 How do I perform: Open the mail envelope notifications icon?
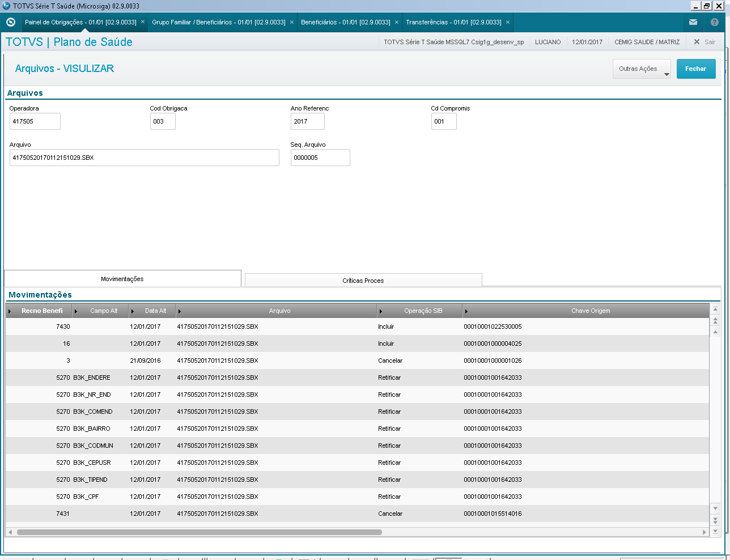(693, 22)
